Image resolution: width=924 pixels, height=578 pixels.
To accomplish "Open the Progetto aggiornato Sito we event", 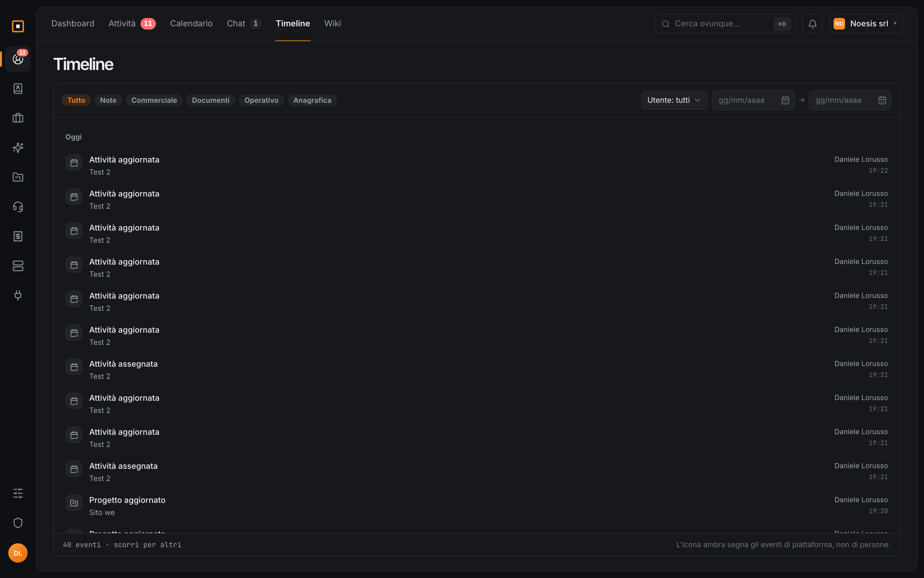I will click(x=476, y=506).
